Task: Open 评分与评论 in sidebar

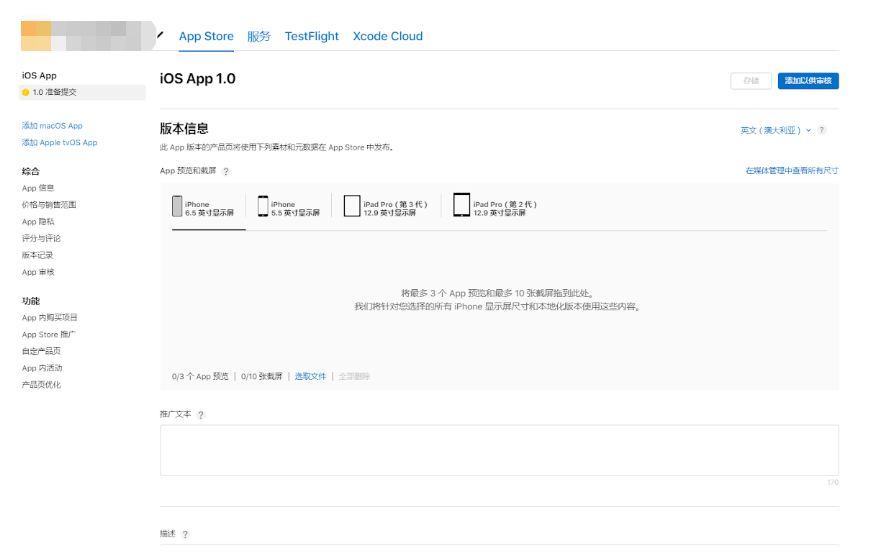Action: click(41, 239)
